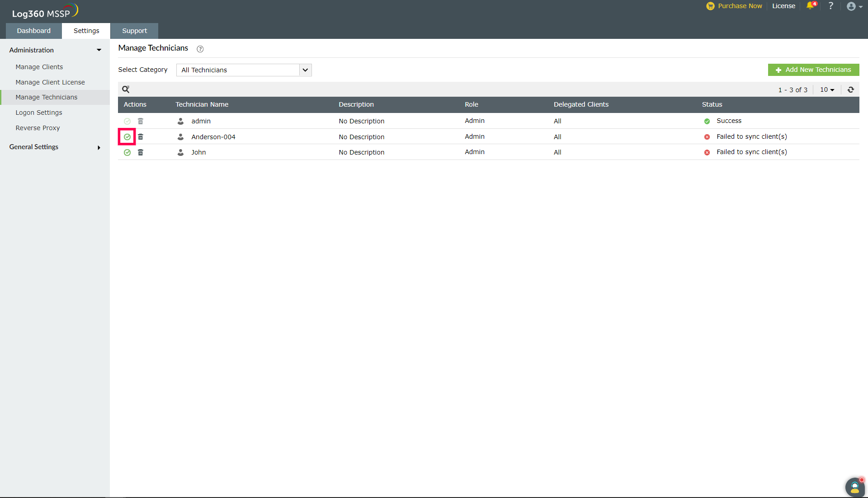The height and width of the screenshot is (498, 868).
Task: Click the sync/resync icon for admin
Action: [127, 122]
